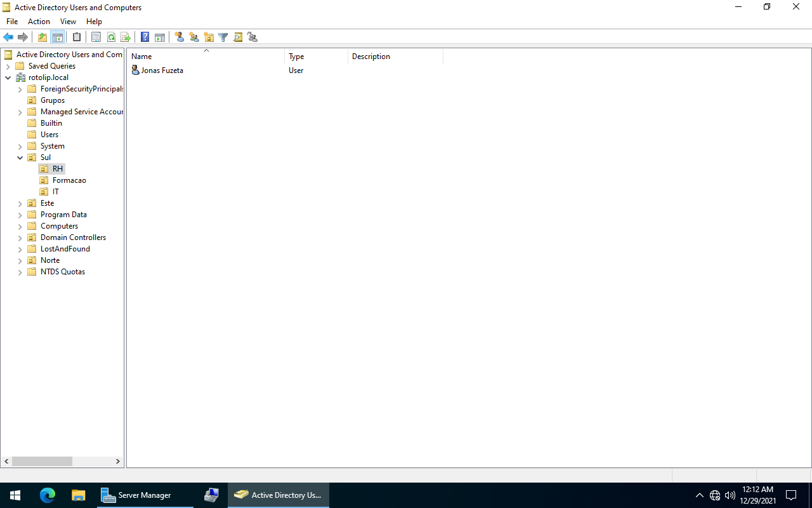Click the Export List toolbar icon

tap(126, 37)
